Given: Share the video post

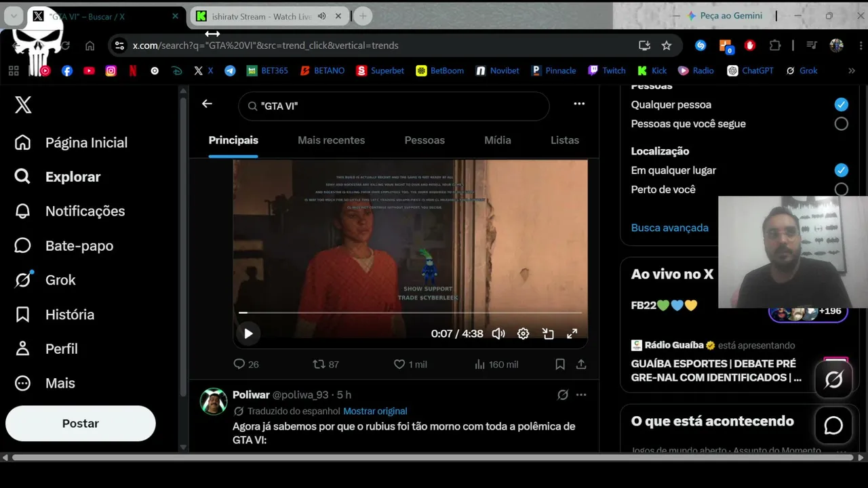Looking at the screenshot, I should click(x=581, y=365).
